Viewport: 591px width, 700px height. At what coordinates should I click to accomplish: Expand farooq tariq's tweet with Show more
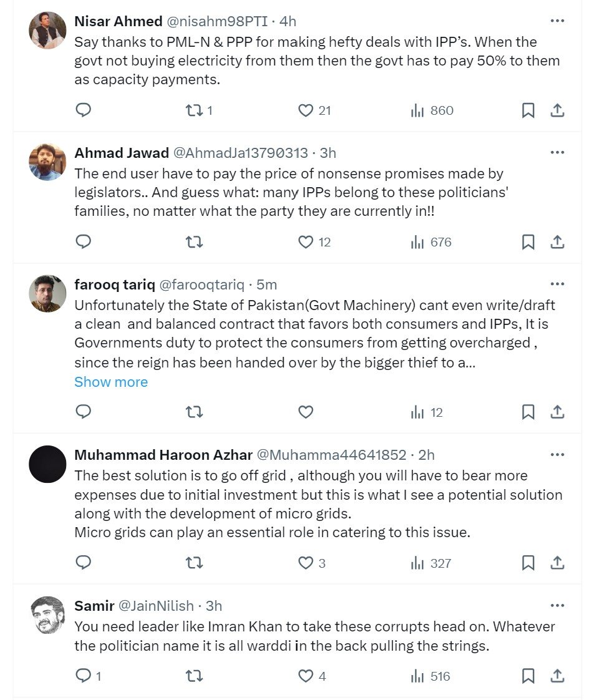point(111,382)
